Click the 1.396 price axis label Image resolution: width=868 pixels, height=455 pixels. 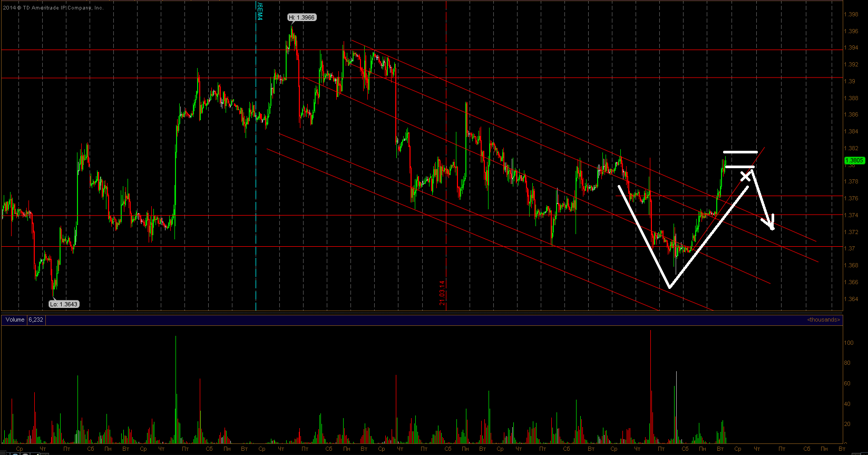852,31
